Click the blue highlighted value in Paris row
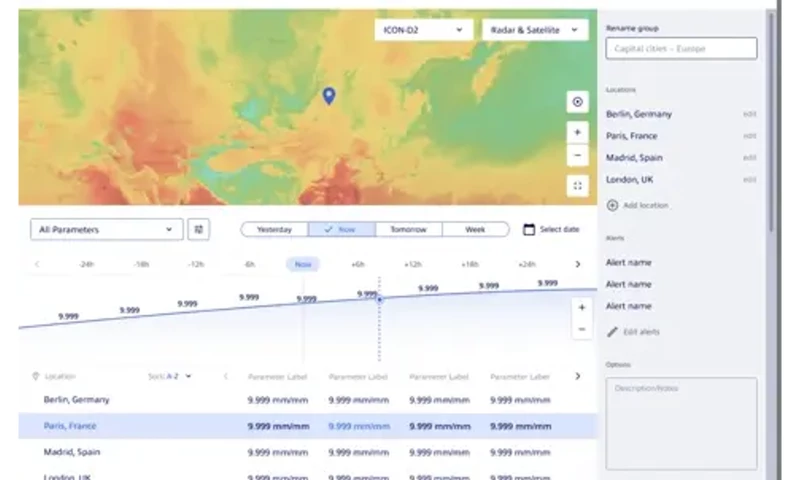The width and height of the screenshot is (800, 480). click(359, 426)
